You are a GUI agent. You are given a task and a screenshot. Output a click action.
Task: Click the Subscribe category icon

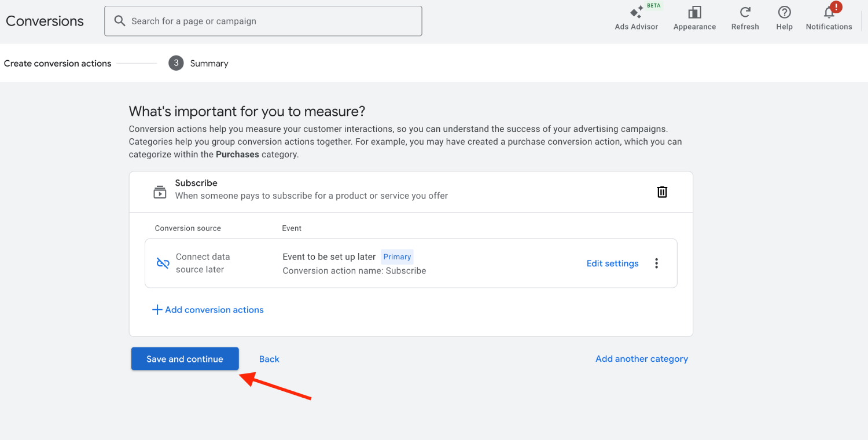160,192
